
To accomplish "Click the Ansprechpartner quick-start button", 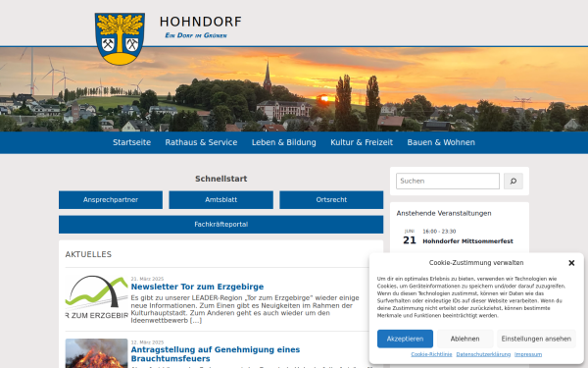I will click(111, 200).
